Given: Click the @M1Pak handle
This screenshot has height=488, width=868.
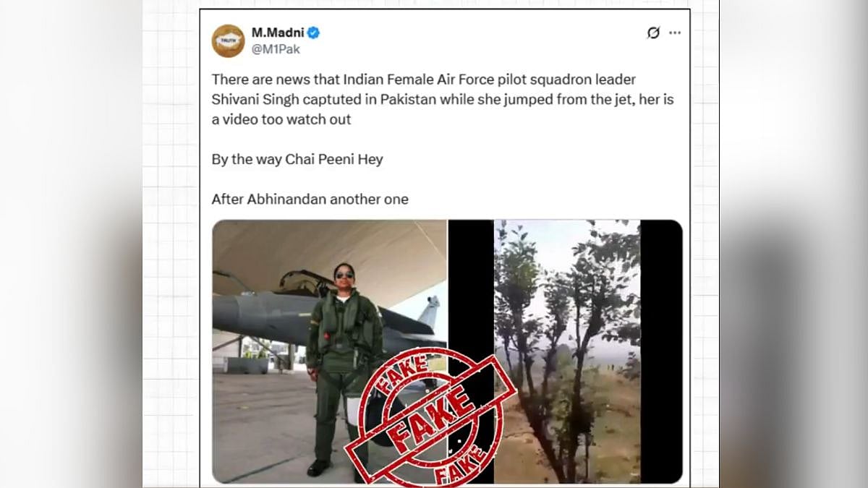Looking at the screenshot, I should [276, 49].
